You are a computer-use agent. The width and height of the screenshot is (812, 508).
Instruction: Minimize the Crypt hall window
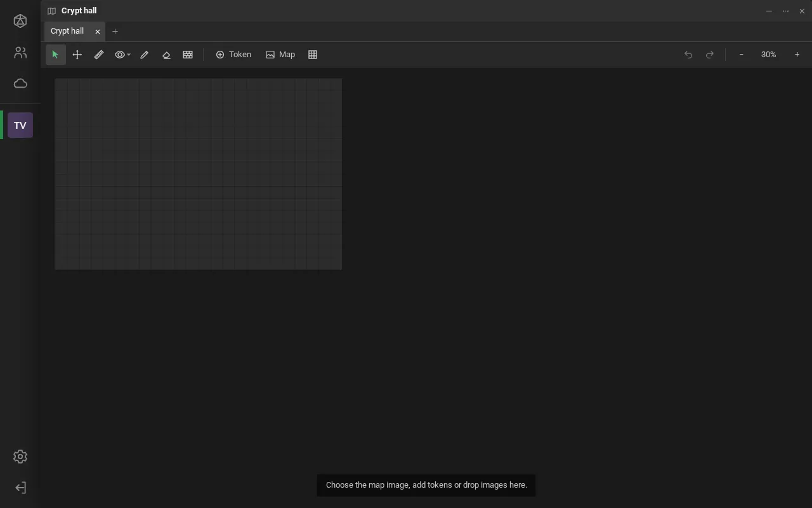point(769,11)
